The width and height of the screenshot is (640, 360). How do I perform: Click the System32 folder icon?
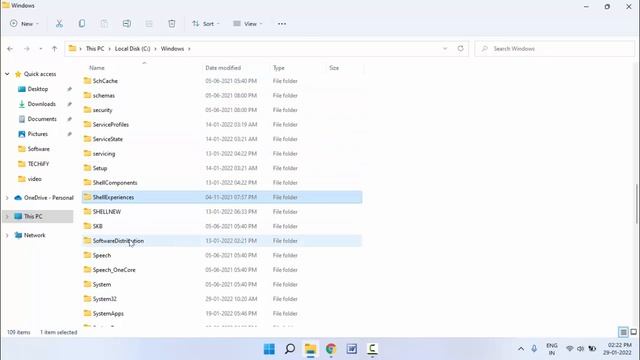(x=87, y=298)
